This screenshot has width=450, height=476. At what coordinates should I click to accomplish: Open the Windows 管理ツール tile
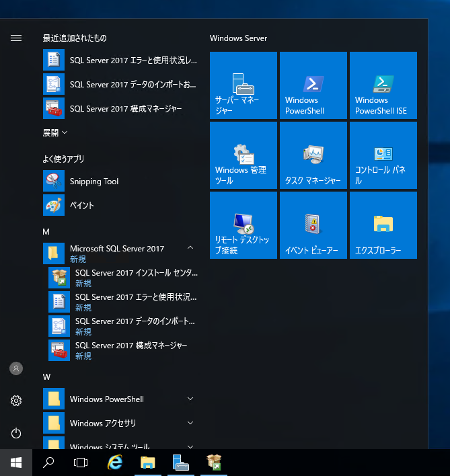[243, 155]
